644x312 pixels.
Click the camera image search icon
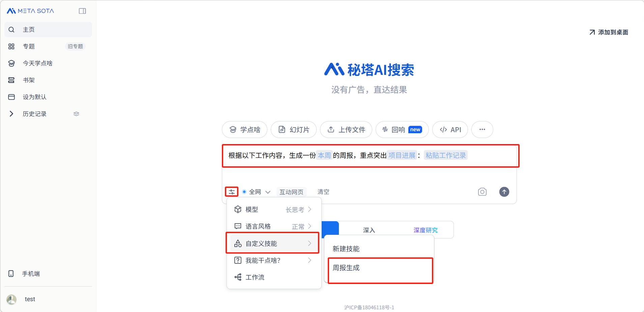tap(482, 192)
